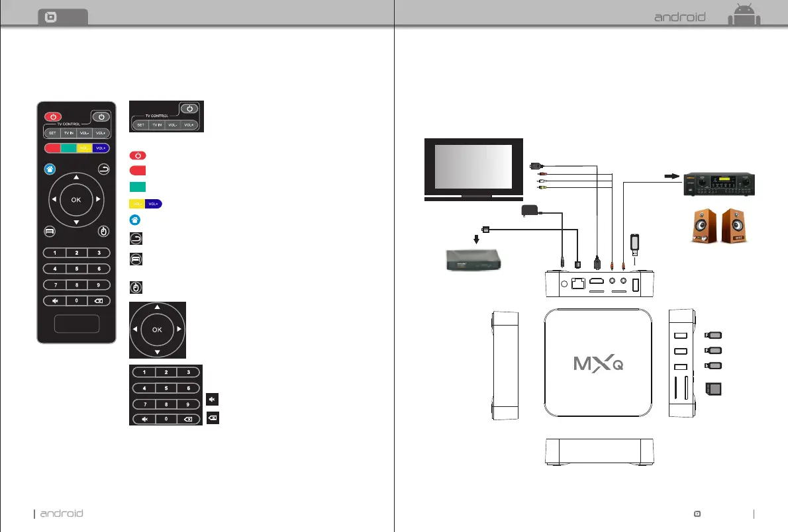Click blank learning panel at remote bottom

click(x=77, y=324)
